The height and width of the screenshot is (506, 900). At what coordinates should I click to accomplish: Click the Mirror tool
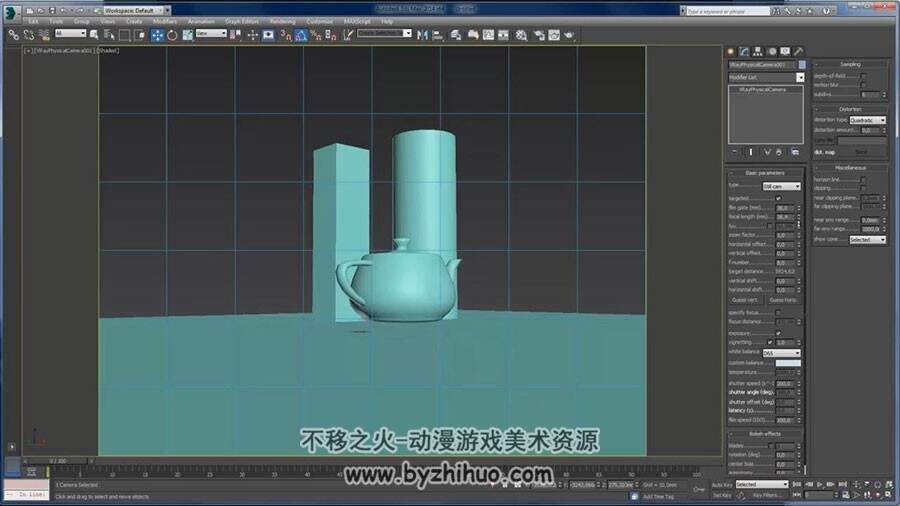pos(422,35)
